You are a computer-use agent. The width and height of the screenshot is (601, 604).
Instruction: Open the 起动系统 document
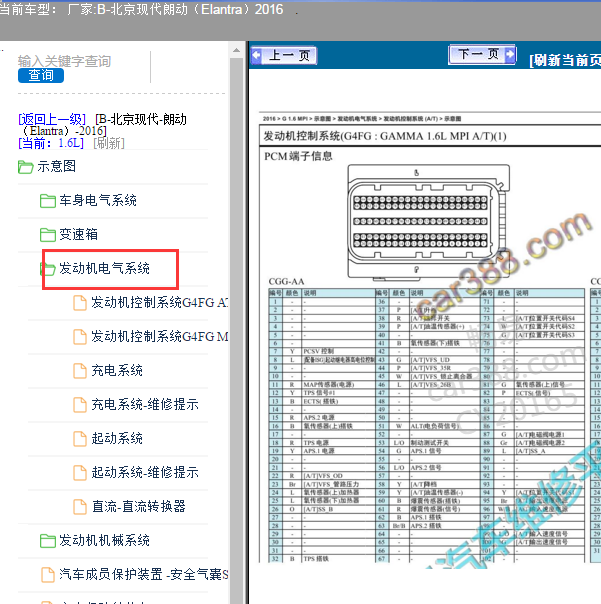click(117, 438)
